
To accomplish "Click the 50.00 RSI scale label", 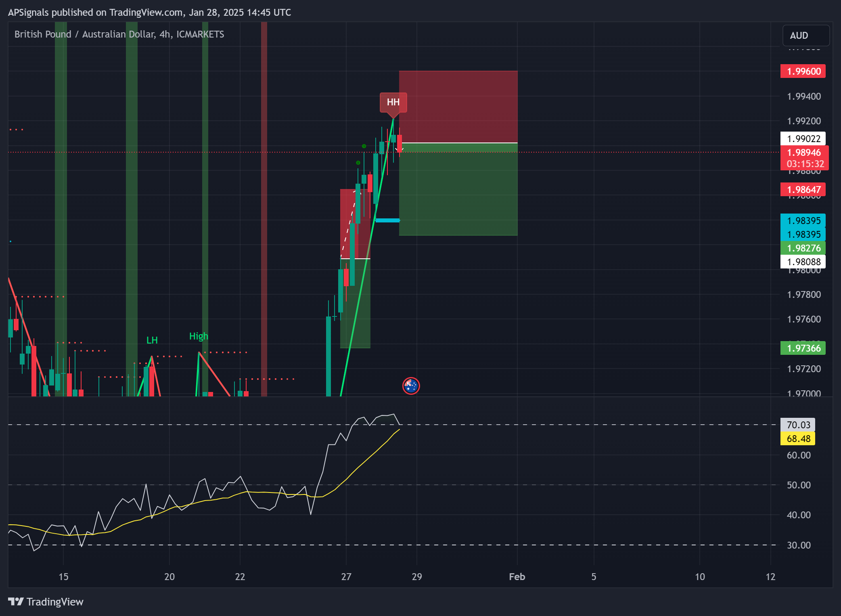I will (798, 485).
